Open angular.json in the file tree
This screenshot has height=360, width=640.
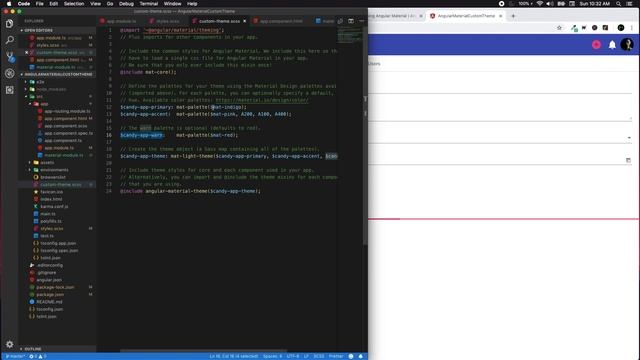pyautogui.click(x=49, y=280)
